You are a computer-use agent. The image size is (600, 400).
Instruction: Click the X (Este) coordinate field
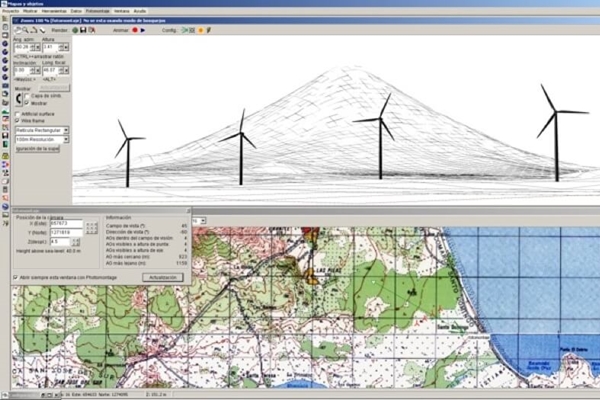(x=64, y=224)
